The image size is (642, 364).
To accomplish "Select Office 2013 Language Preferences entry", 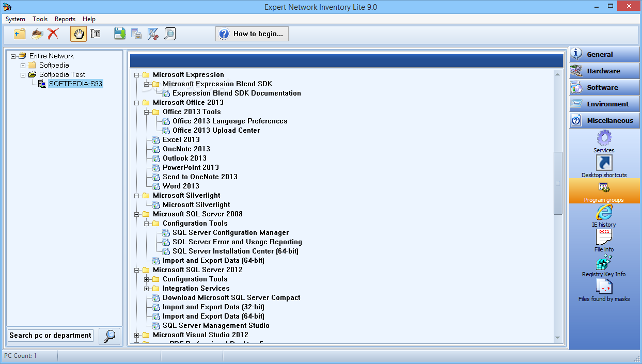I will tap(230, 121).
